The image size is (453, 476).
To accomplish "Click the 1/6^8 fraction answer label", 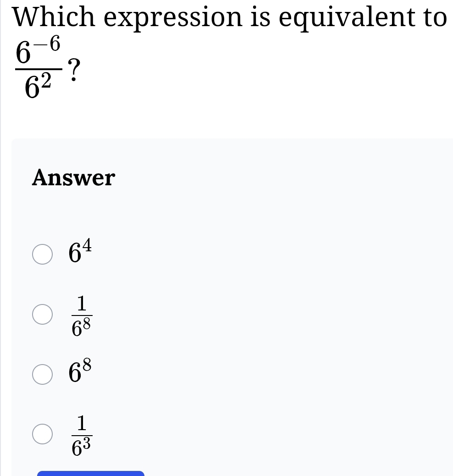I will point(82,315).
